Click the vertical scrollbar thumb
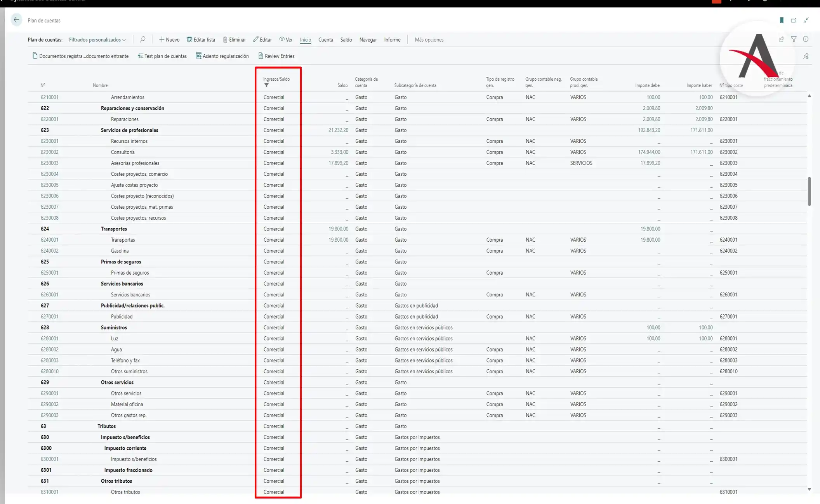Viewport: 820px width, 504px height. pyautogui.click(x=809, y=191)
